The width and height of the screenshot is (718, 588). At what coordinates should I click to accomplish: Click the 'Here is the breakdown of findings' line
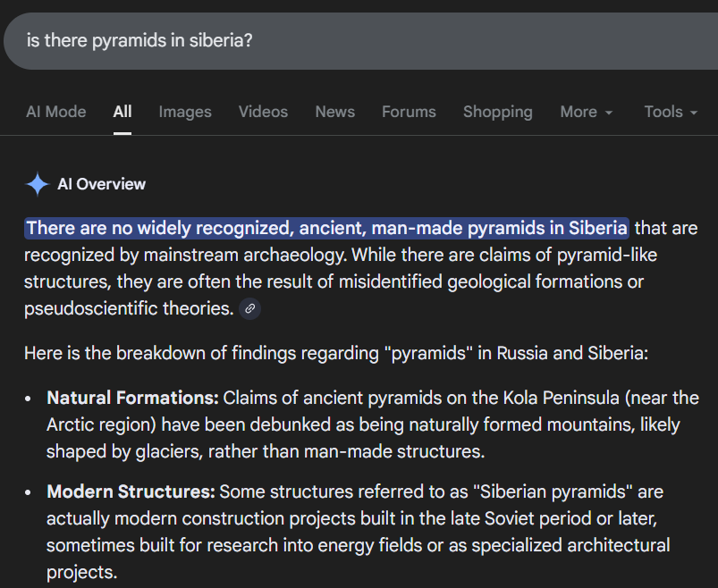[336, 353]
